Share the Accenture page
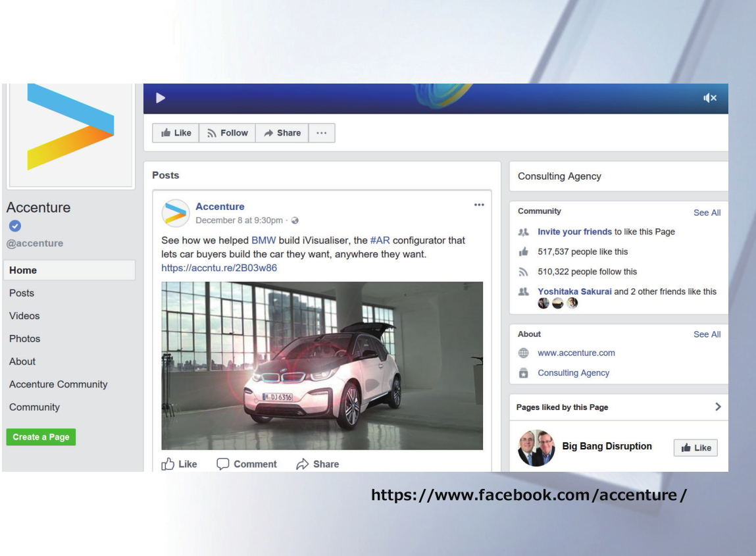This screenshot has width=756, height=556. tap(282, 133)
